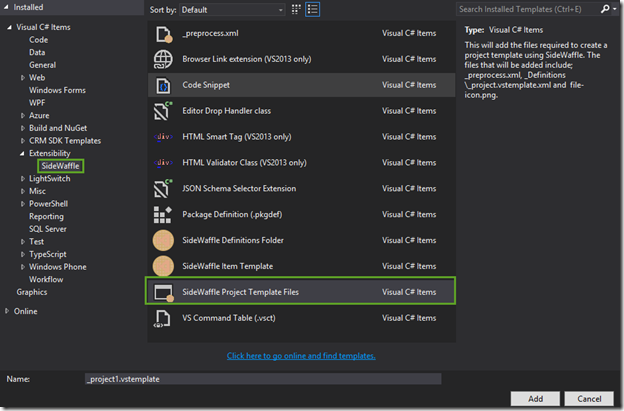The width and height of the screenshot is (624, 411).
Task: Select the Code category
Action: 38,40
